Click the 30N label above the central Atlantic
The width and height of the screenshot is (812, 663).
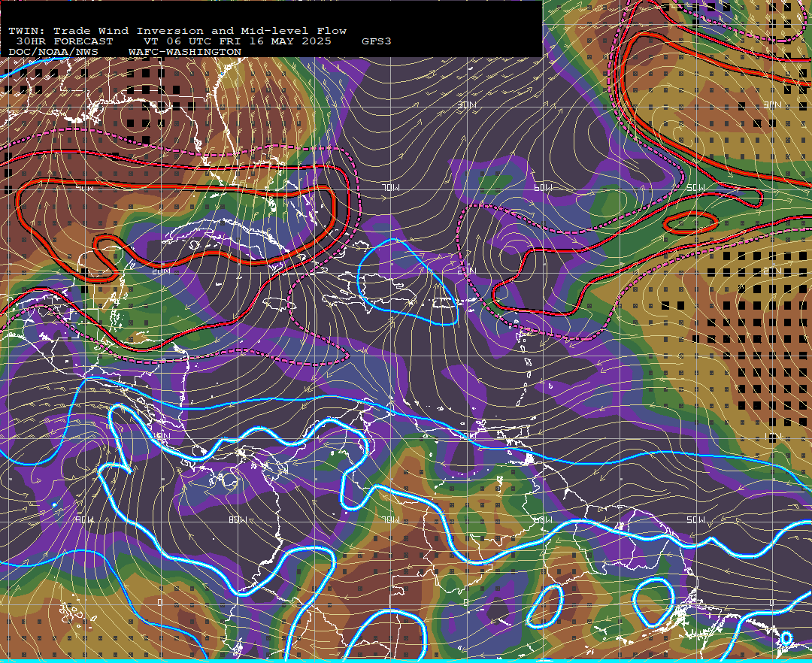(x=467, y=105)
